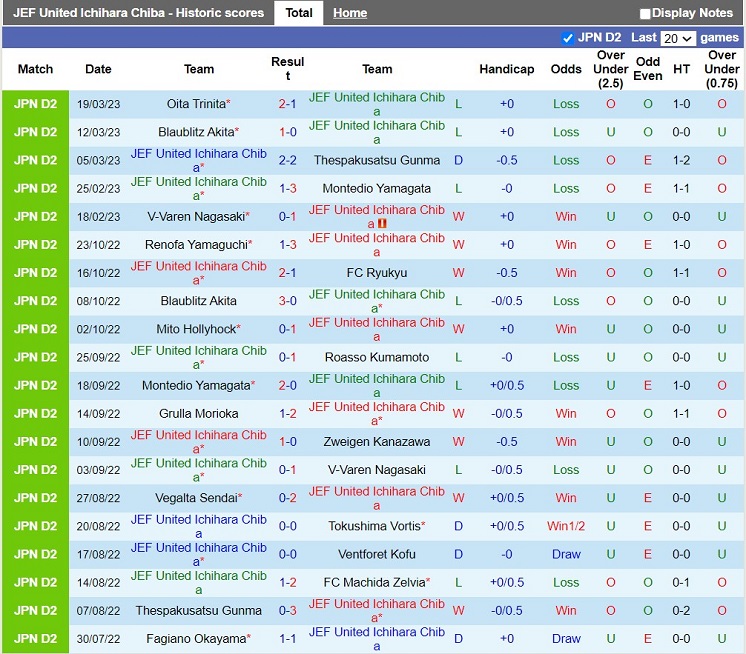Click the Odd Even column header
Viewport: 746px width, 654px height.
tap(648, 69)
